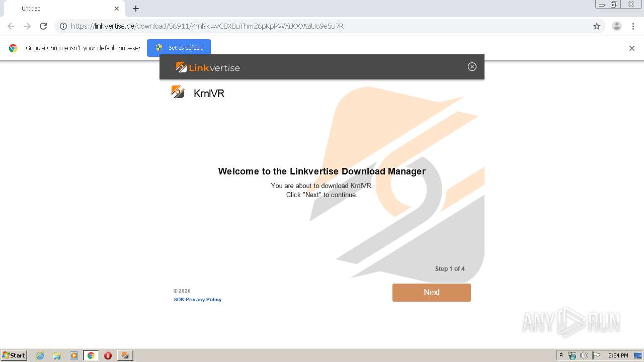The image size is (644, 362).
Task: Click Set as default button
Action: (179, 48)
